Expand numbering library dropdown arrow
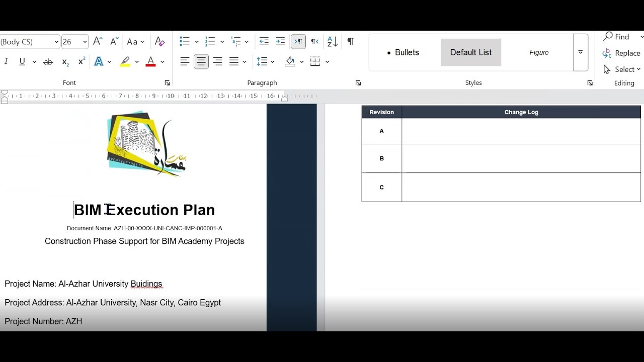644x362 pixels. [x=222, y=42]
